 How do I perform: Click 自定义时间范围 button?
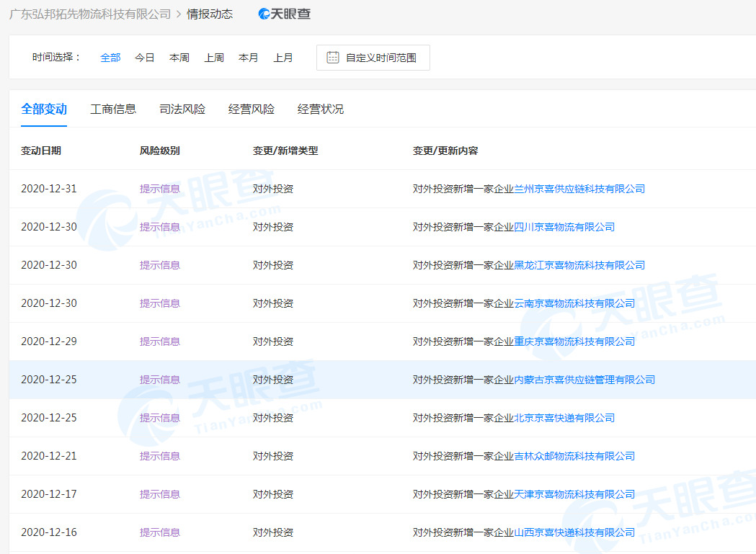pos(373,58)
